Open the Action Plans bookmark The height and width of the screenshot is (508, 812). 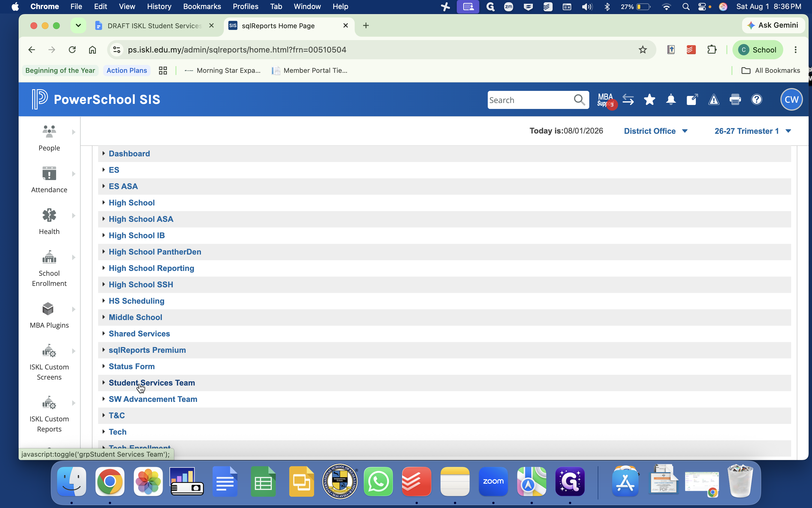(x=127, y=70)
